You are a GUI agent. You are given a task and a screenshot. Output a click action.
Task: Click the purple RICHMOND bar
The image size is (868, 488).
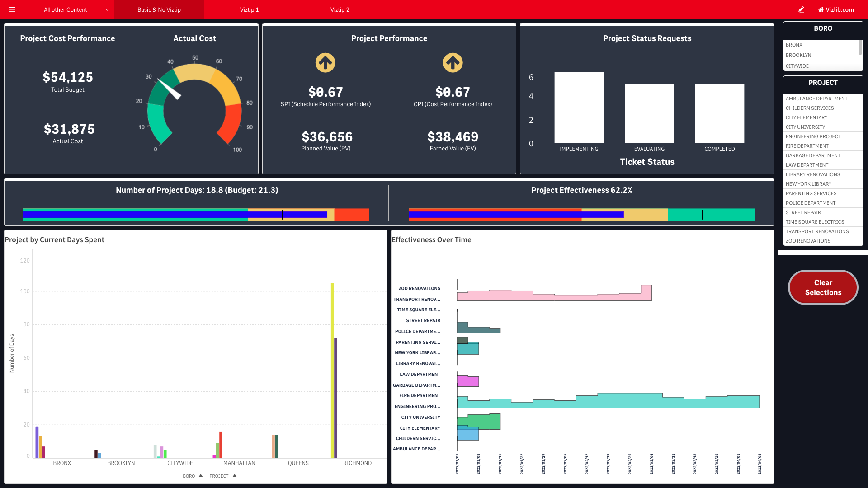coord(335,398)
